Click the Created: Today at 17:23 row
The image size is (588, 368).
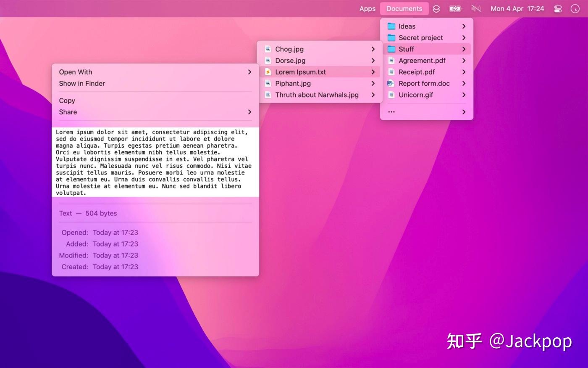pos(100,266)
